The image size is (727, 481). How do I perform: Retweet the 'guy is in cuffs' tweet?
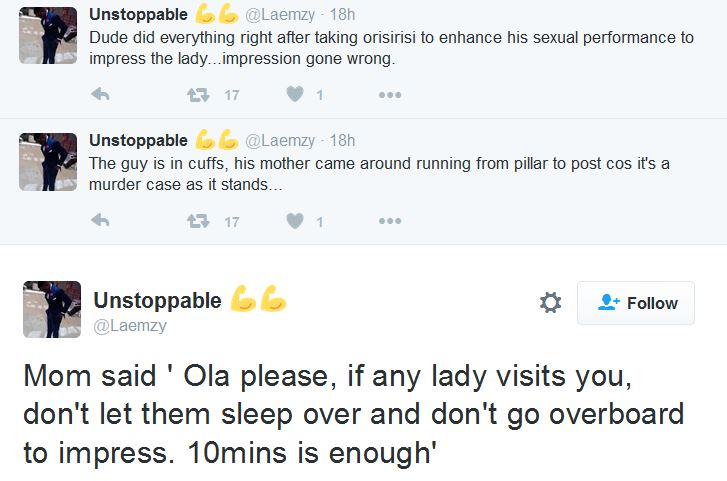tap(198, 221)
